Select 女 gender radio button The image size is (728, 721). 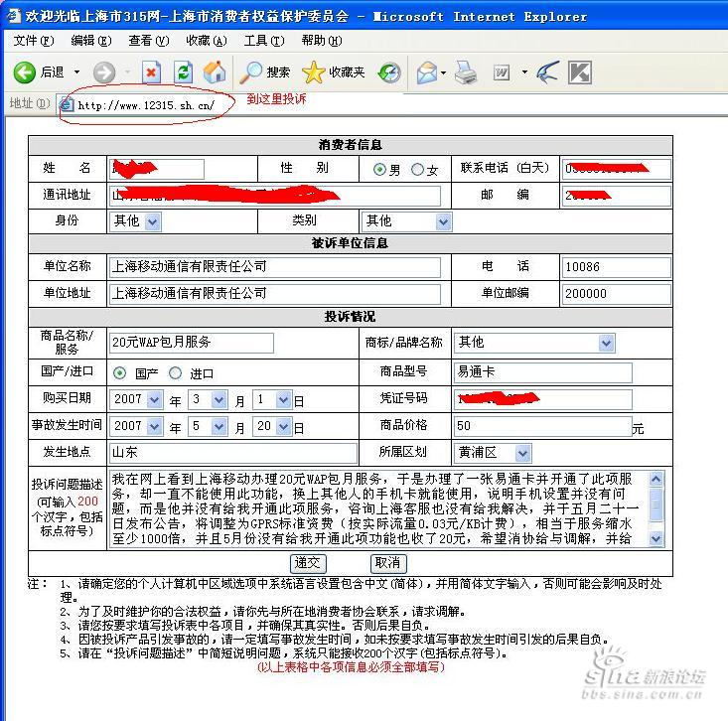pyautogui.click(x=417, y=170)
